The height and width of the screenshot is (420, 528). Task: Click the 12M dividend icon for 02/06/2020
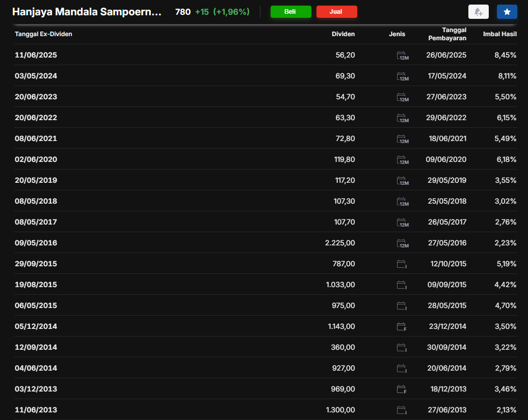pyautogui.click(x=403, y=160)
